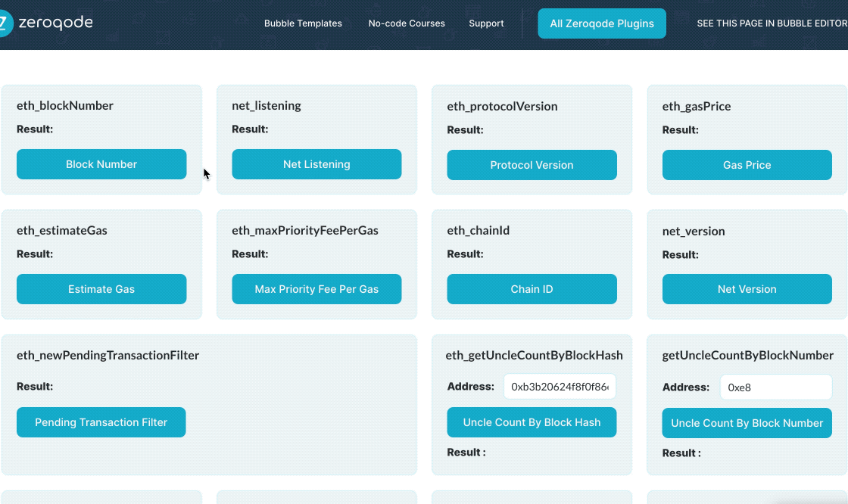
Task: Fetch Gas Price button
Action: click(x=747, y=165)
